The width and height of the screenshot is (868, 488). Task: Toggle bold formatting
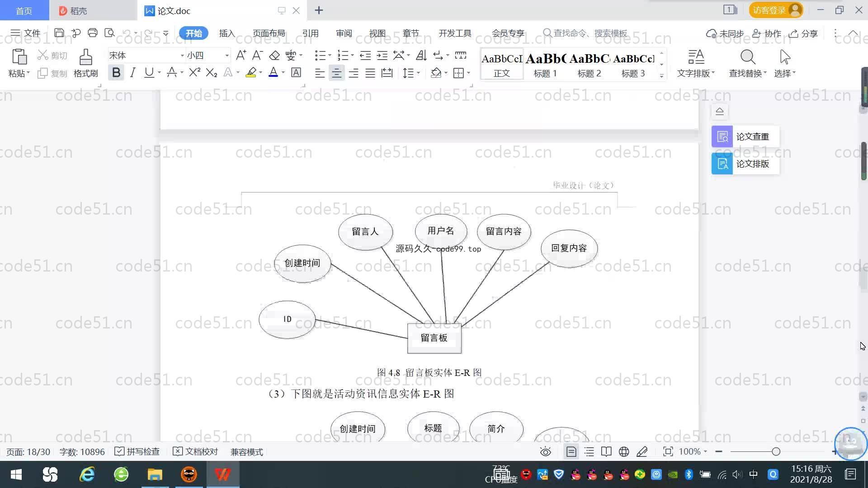click(116, 72)
